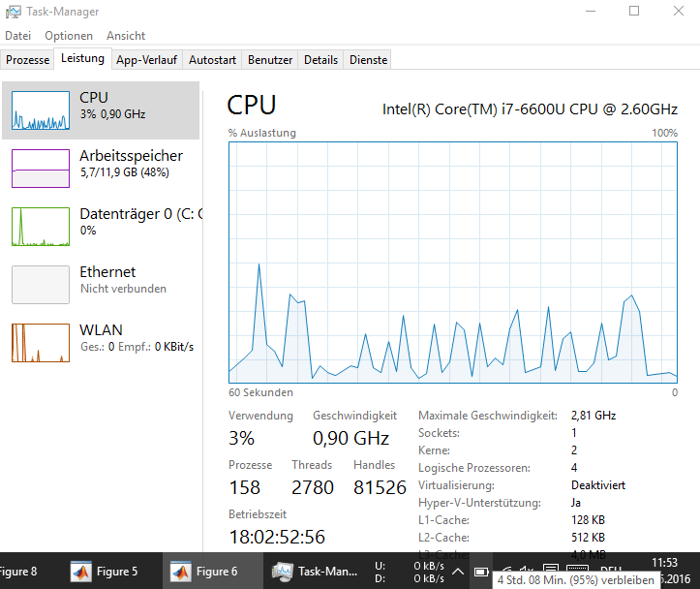Click the MATLAB Figure 5 taskbar button
This screenshot has width=700, height=589.
point(106,572)
